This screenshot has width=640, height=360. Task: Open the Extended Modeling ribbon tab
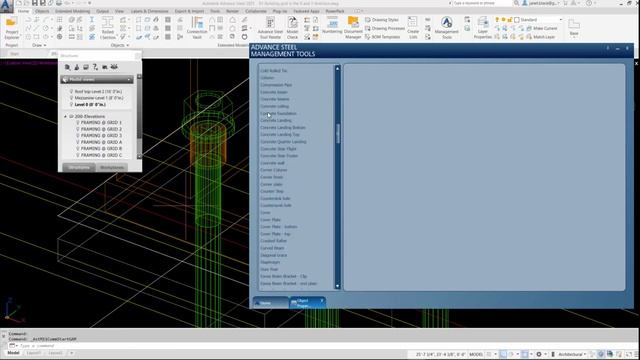73,11
